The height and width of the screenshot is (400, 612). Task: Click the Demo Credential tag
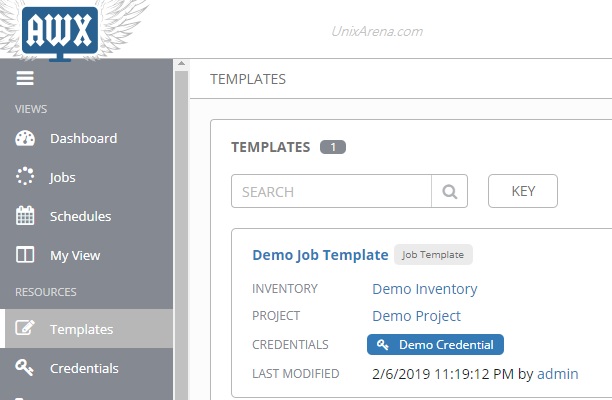coord(436,345)
